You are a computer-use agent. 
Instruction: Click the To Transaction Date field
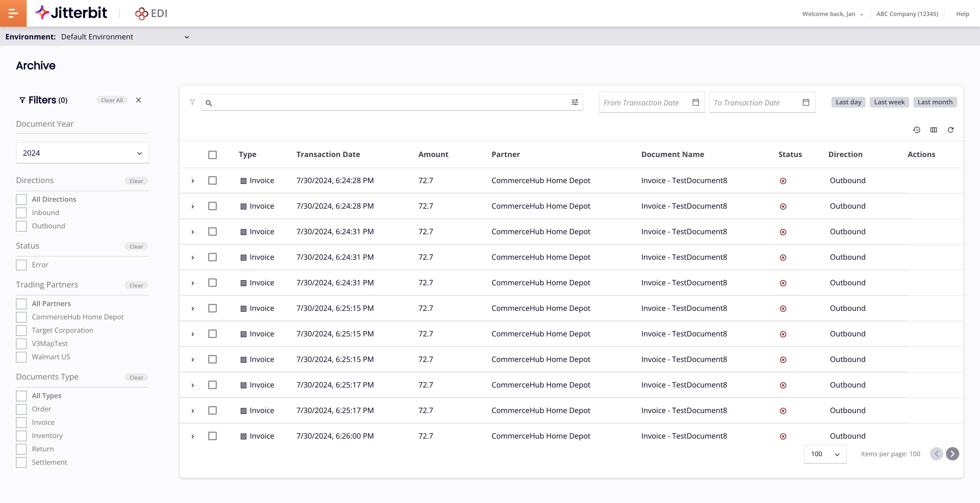coord(762,102)
